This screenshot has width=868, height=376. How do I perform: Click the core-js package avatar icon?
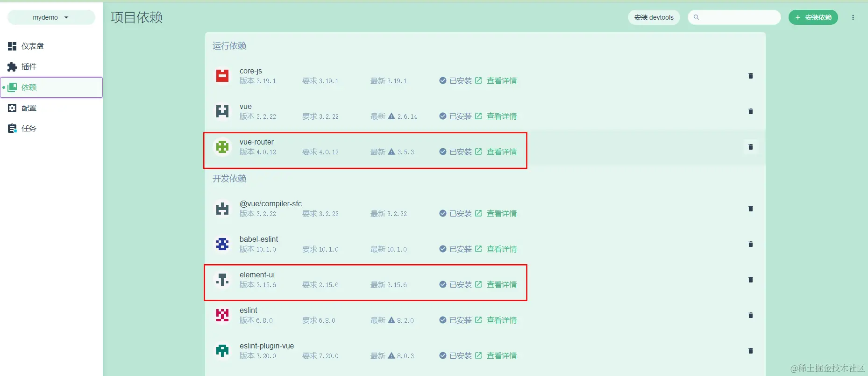pos(222,76)
